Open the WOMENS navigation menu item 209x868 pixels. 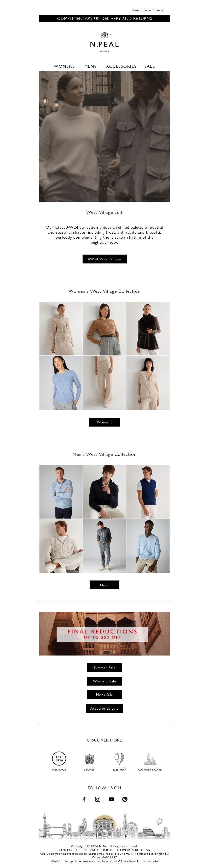tap(64, 66)
